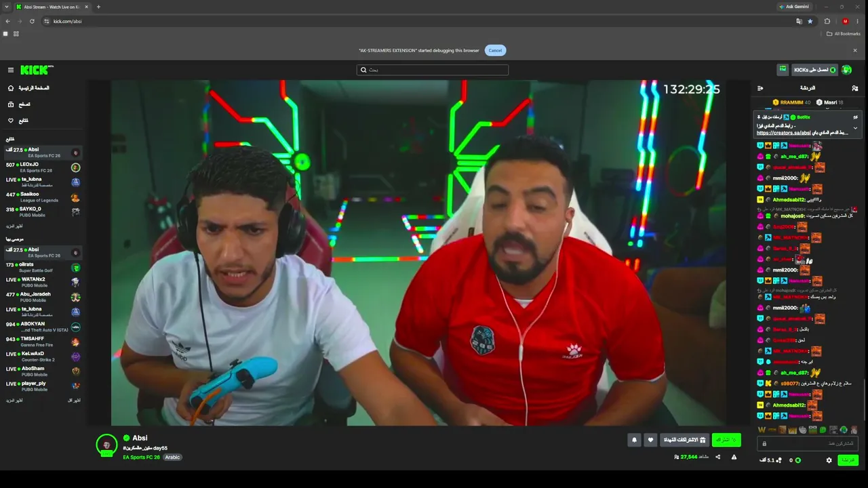
Task: Click the 5.1 channel points counter
Action: [x=770, y=460]
